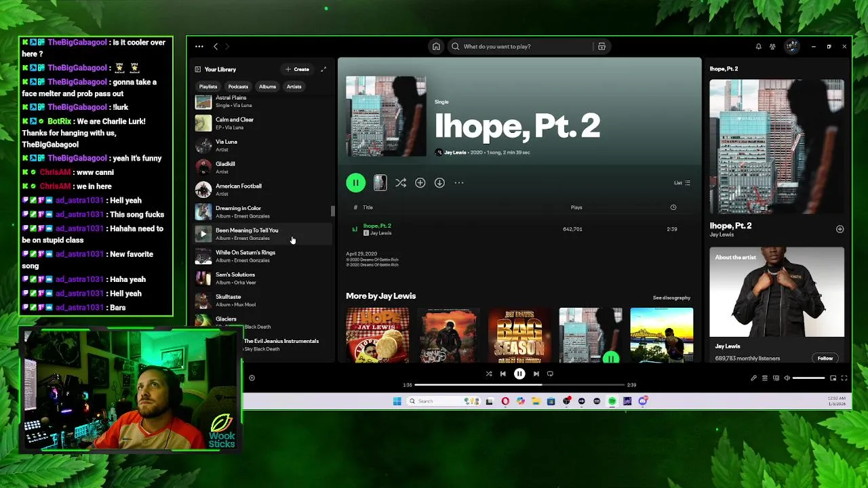This screenshot has height=488, width=868.
Task: Go back using the left arrow
Action: 216,47
